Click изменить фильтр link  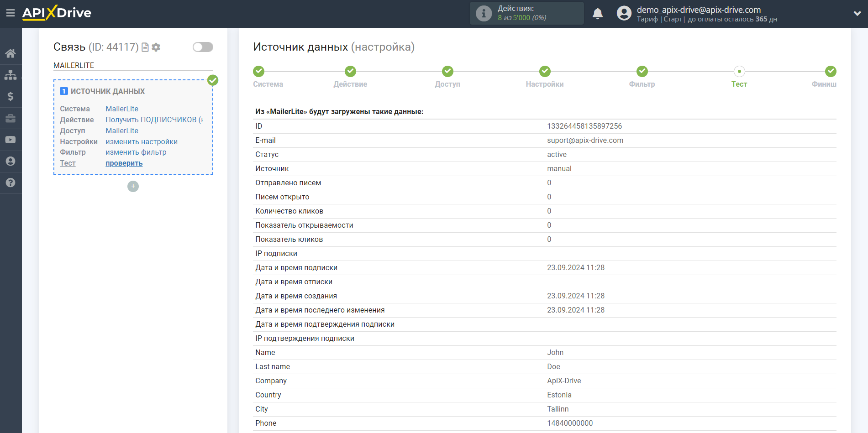136,152
